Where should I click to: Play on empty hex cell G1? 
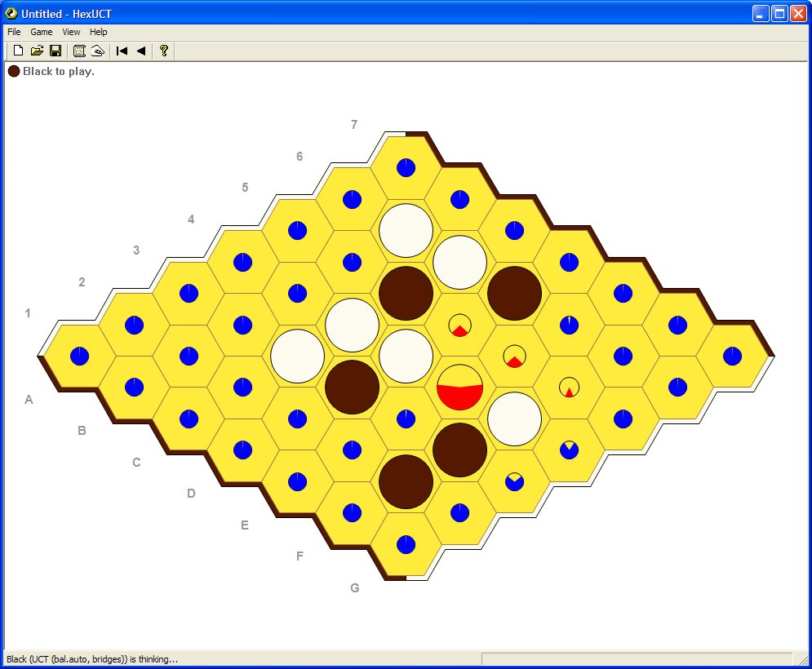[x=406, y=544]
